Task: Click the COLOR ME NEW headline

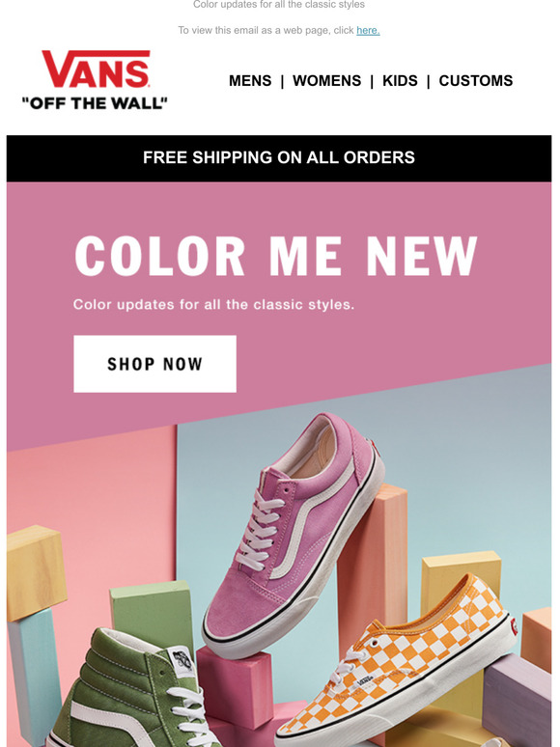Action: (276, 256)
